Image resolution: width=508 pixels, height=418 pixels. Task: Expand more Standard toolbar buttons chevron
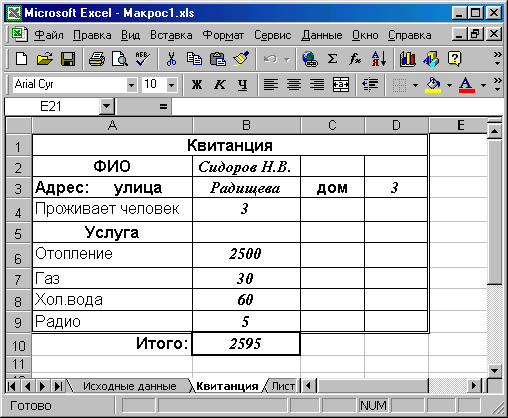coord(497,59)
